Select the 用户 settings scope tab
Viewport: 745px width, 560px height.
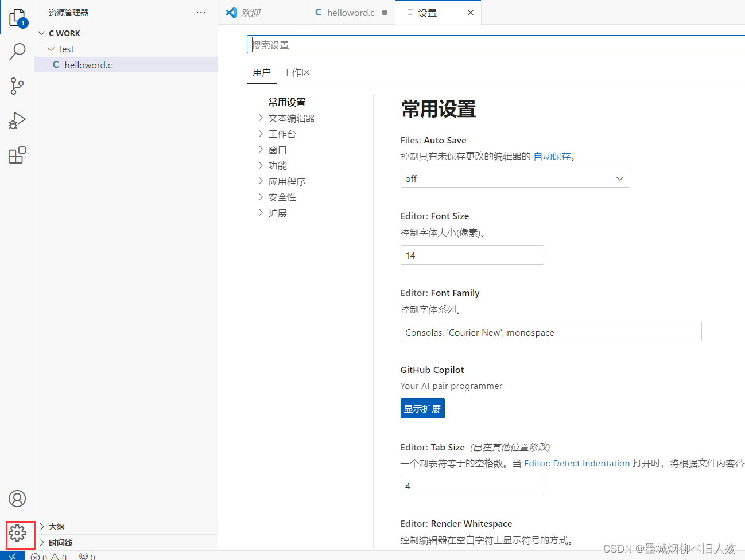[x=262, y=72]
